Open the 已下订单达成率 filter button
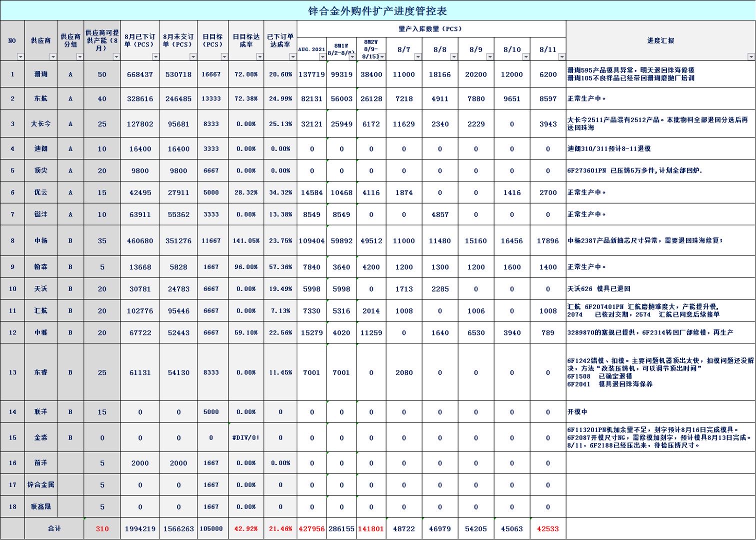This screenshot has height=540, width=756. [292, 57]
